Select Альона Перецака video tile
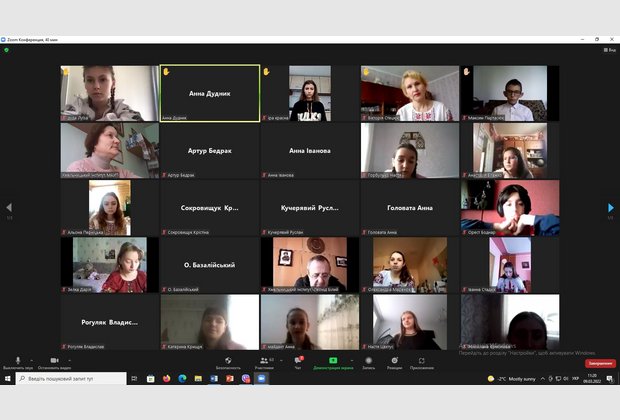 point(110,208)
